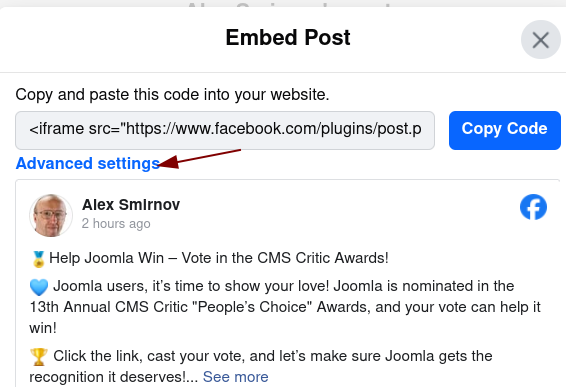566x387 pixels.
Task: Click the blue heart emoji
Action: [39, 287]
